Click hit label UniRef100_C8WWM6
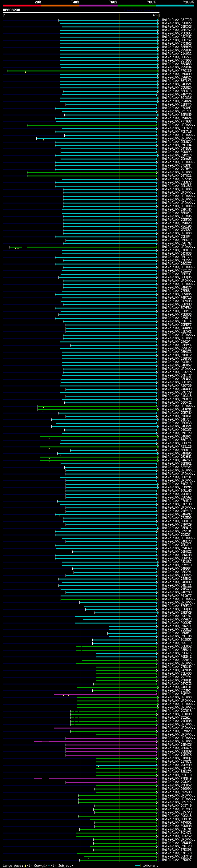Screen dimensions: 197x868 pyautogui.click(x=177, y=843)
